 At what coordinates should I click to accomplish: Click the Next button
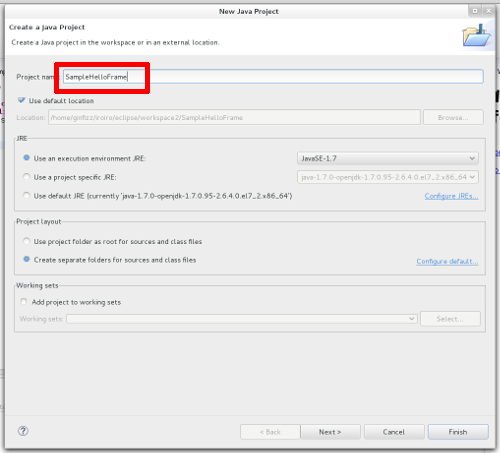point(330,432)
